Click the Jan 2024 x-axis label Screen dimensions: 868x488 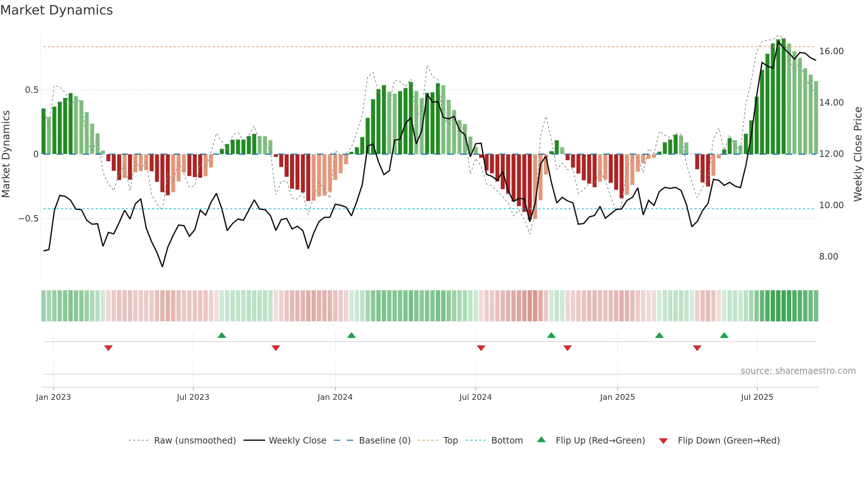click(x=335, y=397)
